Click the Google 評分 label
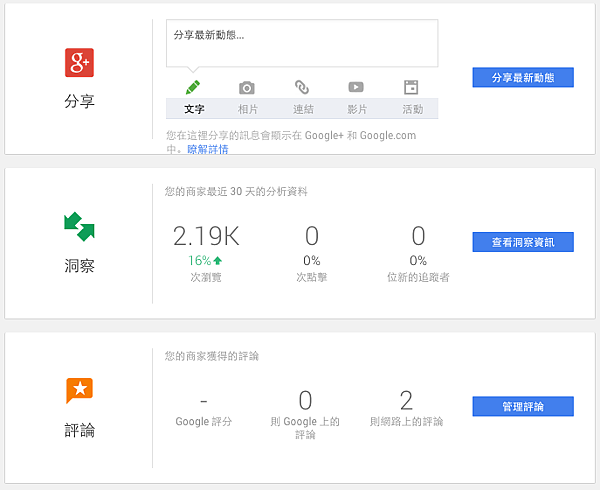The height and width of the screenshot is (490, 600). [x=204, y=422]
